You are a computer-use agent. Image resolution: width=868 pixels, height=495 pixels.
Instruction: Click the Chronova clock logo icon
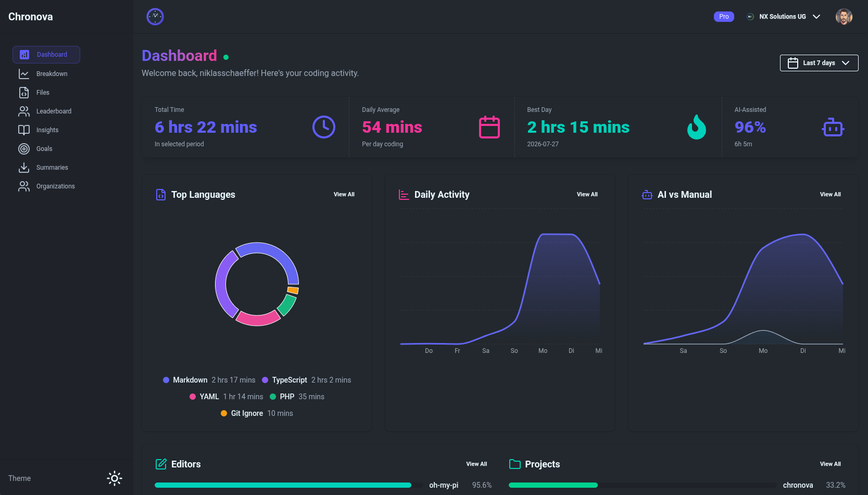[x=155, y=17]
